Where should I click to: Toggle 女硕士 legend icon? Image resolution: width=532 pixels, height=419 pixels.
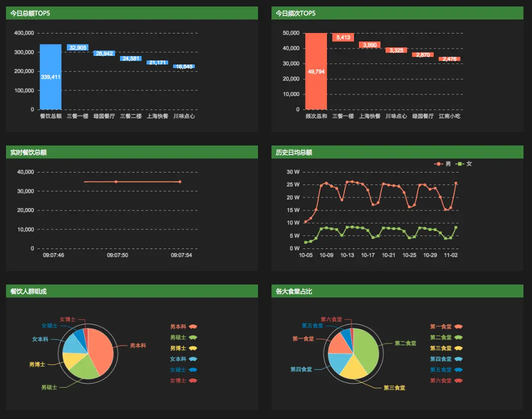click(x=192, y=370)
